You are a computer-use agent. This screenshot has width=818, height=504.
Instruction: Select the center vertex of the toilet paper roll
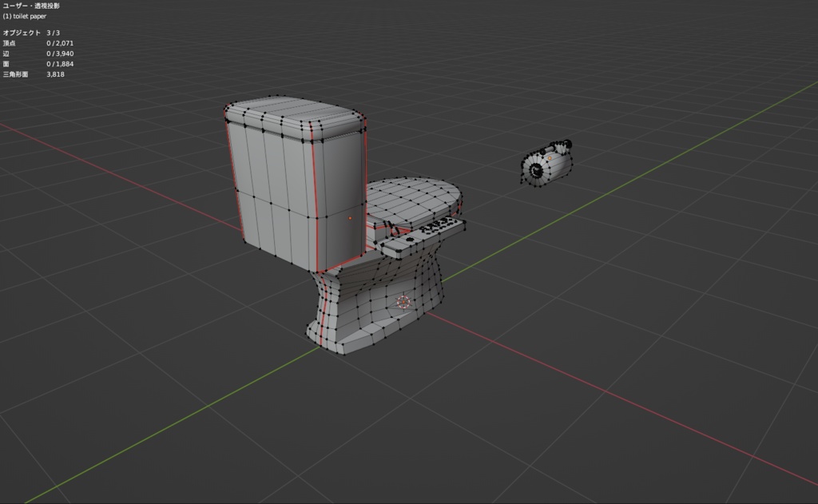point(536,170)
